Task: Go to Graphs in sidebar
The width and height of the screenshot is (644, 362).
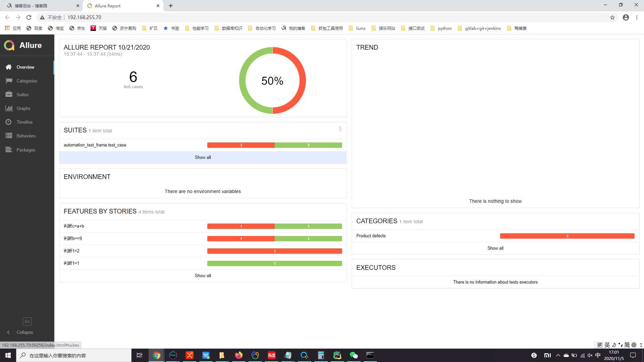Action: 23,108
